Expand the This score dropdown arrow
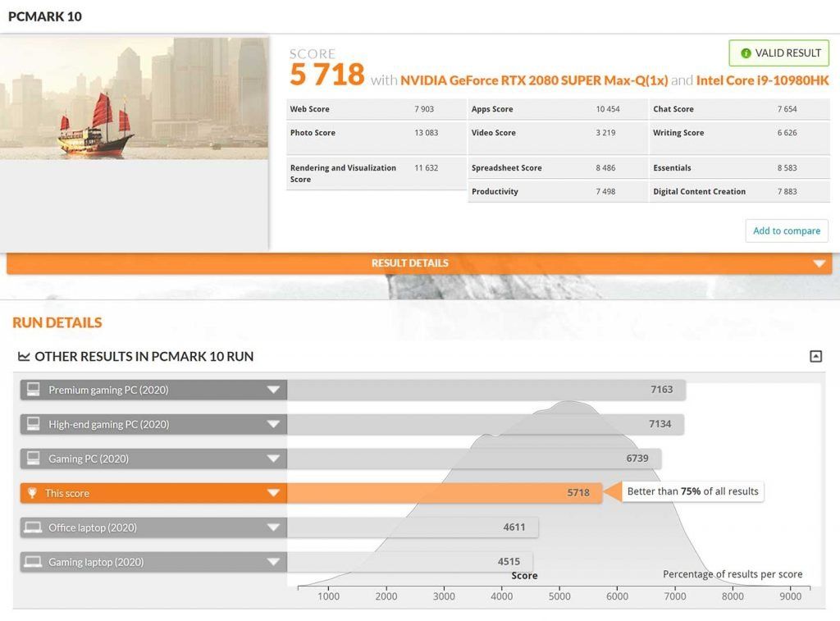The height and width of the screenshot is (621, 840). (x=273, y=493)
